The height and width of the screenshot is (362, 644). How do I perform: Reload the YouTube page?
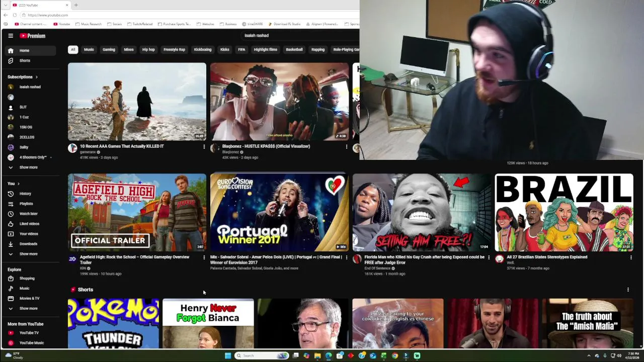click(x=15, y=15)
